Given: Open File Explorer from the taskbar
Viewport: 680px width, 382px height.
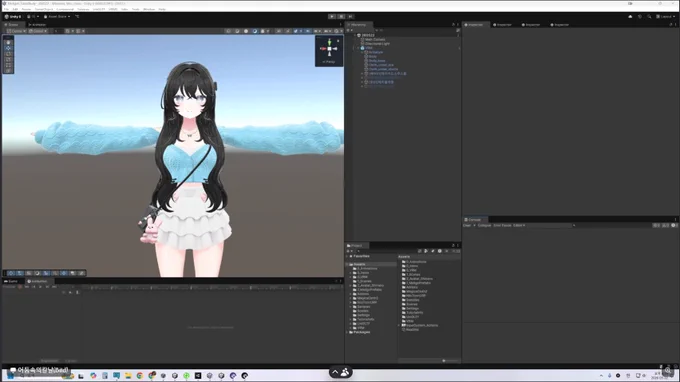Looking at the screenshot, I should (128, 375).
